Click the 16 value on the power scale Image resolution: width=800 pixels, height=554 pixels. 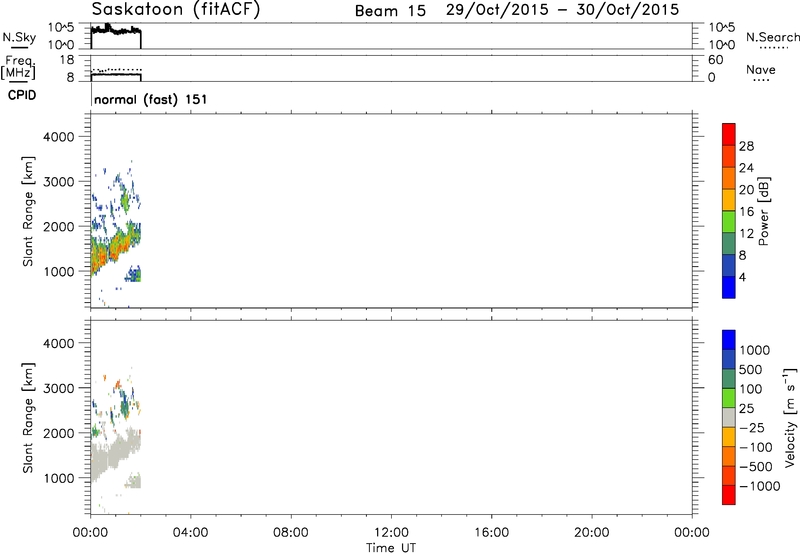point(746,211)
